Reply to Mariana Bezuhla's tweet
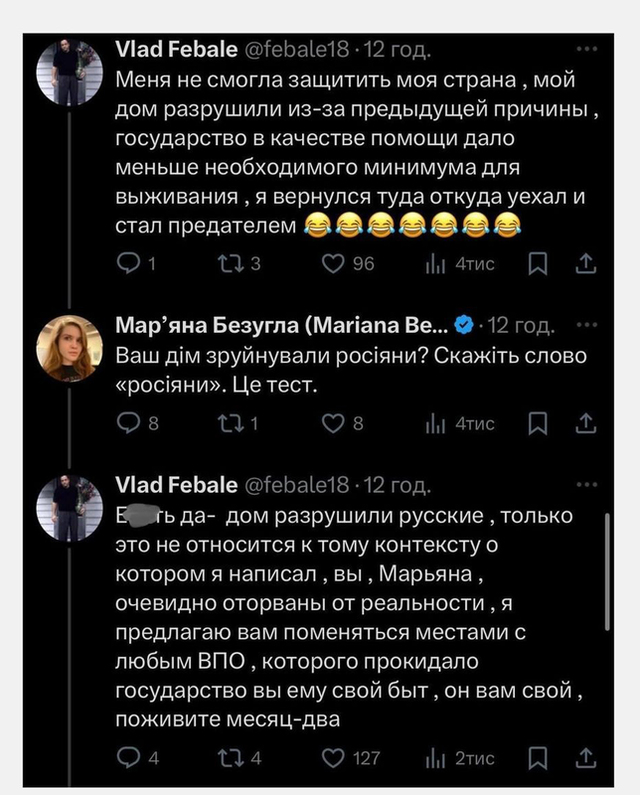 pos(130,424)
